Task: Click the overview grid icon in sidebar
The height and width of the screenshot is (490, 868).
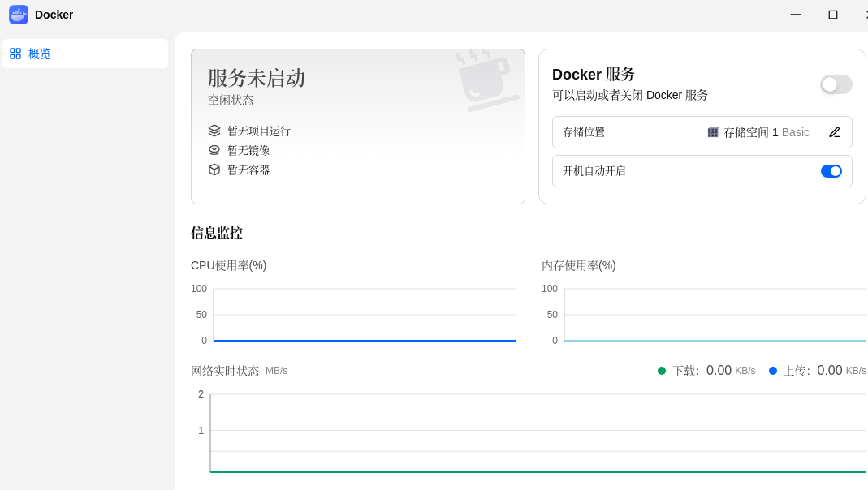Action: click(x=15, y=54)
